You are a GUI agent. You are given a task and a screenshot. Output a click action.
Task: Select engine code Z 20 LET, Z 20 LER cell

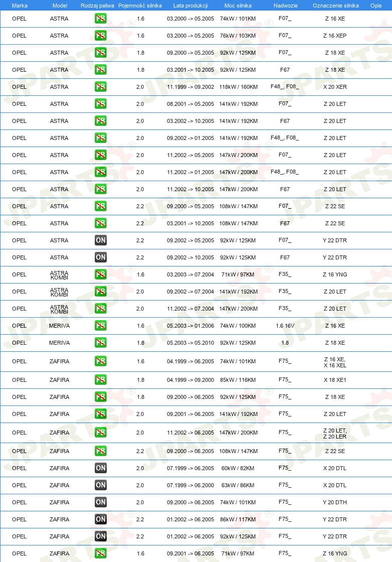coord(335,434)
